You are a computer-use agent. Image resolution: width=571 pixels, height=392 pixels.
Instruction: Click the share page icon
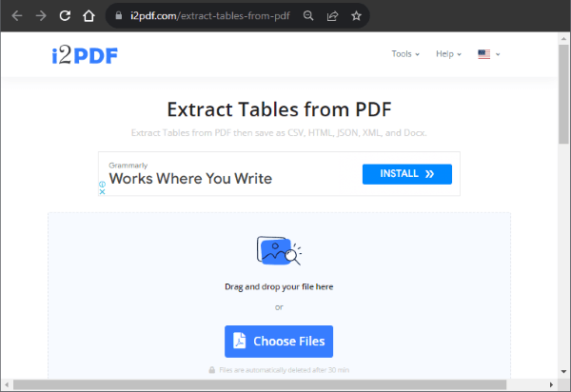pos(332,16)
